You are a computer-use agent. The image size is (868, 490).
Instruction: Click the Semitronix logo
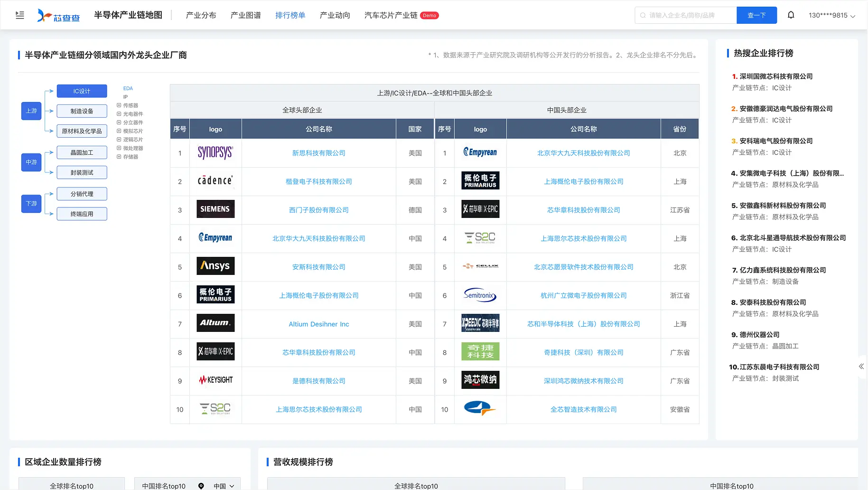coord(480,295)
